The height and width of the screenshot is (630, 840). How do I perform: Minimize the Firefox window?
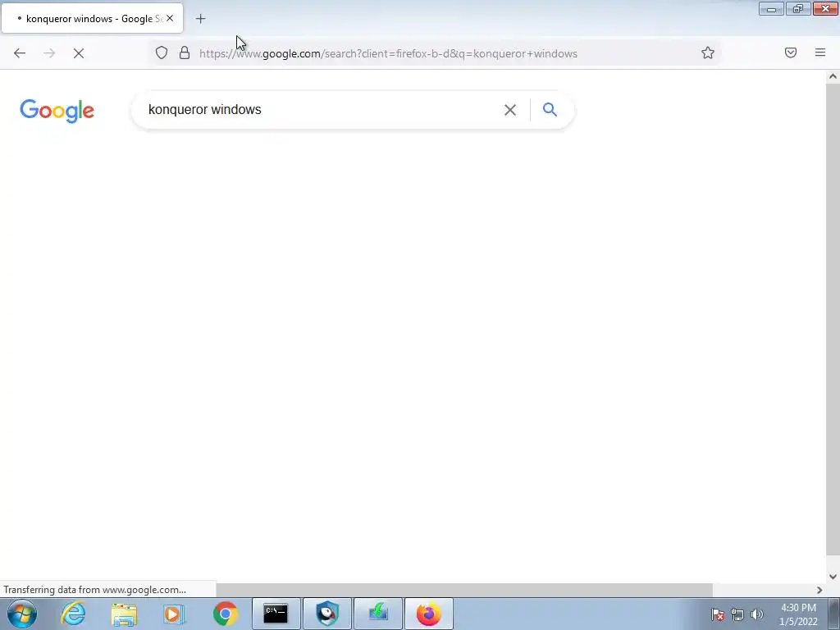pyautogui.click(x=771, y=8)
